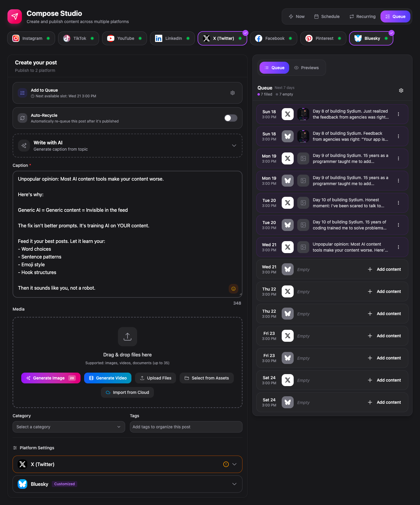Open the Recurring menu in the header
The width and height of the screenshot is (420, 505).
pos(362,16)
